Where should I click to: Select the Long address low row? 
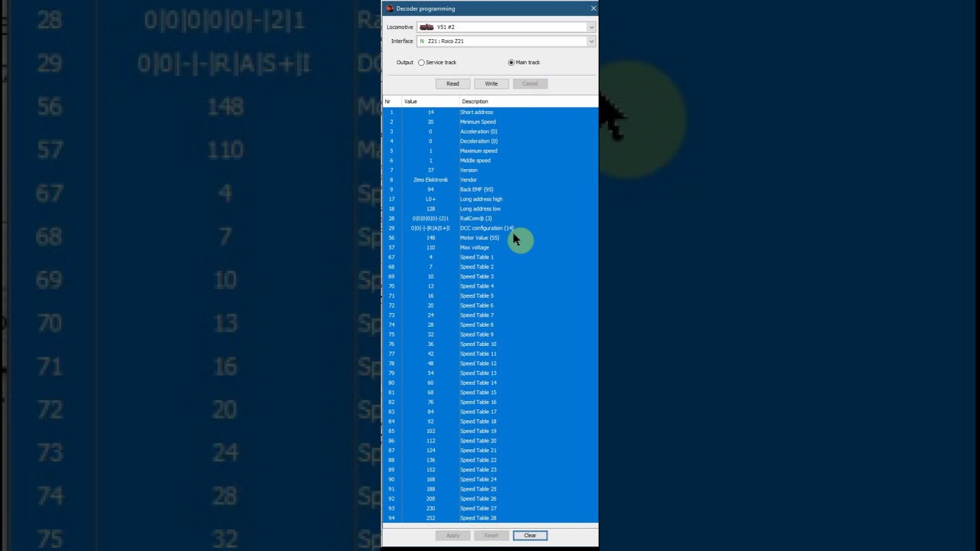490,209
